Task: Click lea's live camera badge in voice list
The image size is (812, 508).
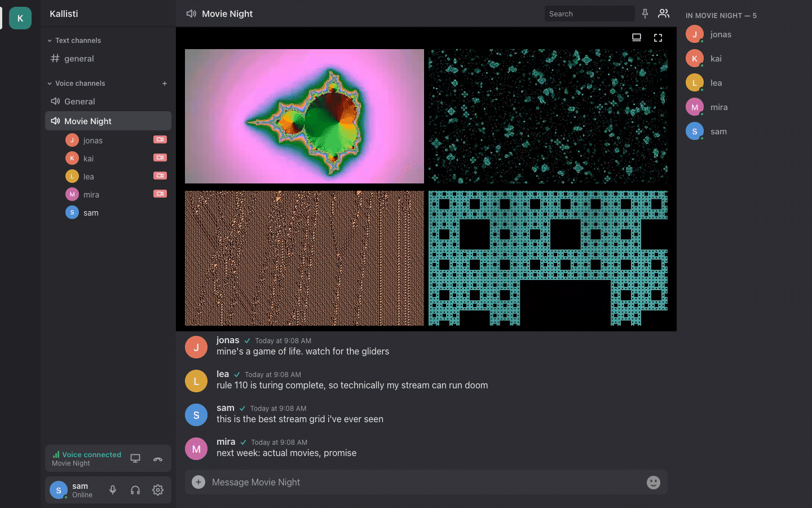Action: 160,176
